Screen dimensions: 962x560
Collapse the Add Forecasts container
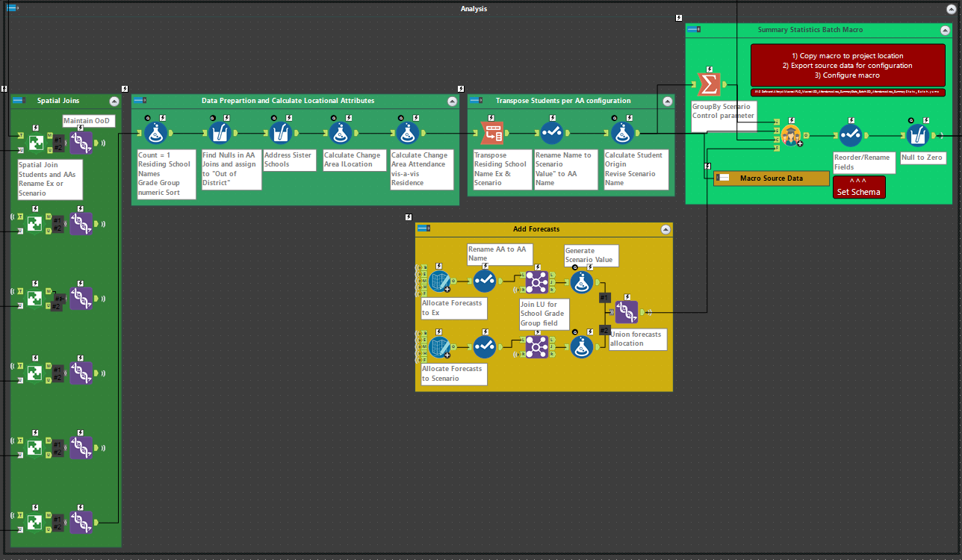[665, 229]
